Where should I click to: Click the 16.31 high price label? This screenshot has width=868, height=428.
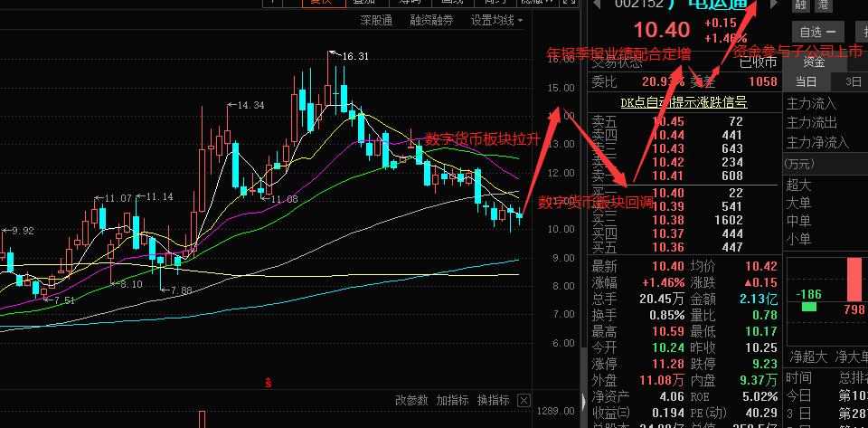click(354, 56)
